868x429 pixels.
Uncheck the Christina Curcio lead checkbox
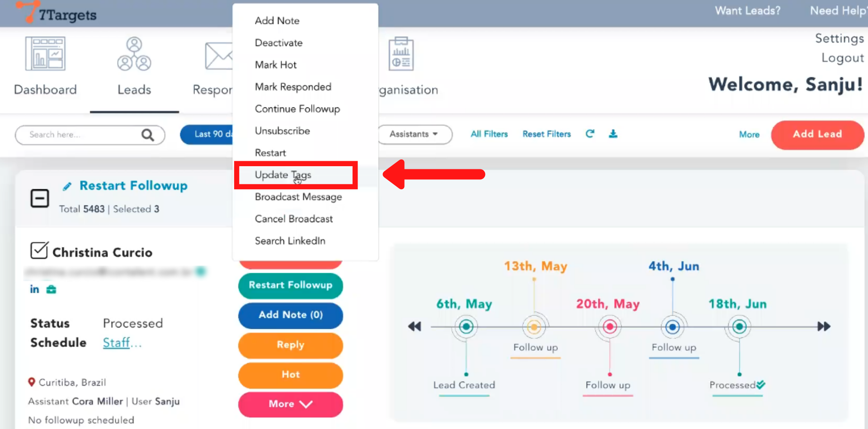pyautogui.click(x=39, y=250)
